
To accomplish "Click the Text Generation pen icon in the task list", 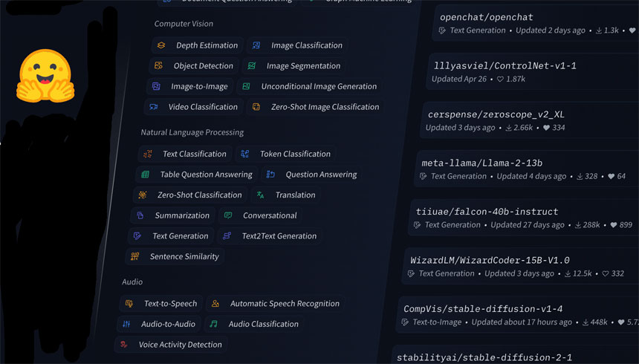I will coord(137,236).
